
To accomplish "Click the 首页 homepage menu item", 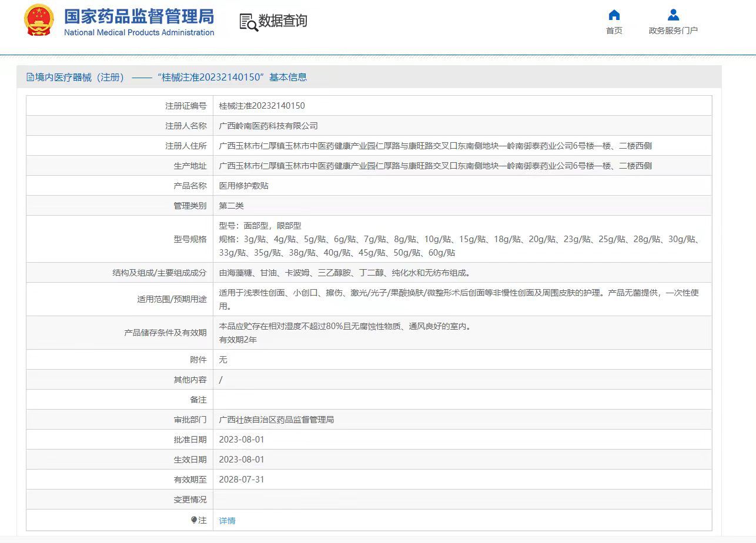I will click(x=614, y=31).
